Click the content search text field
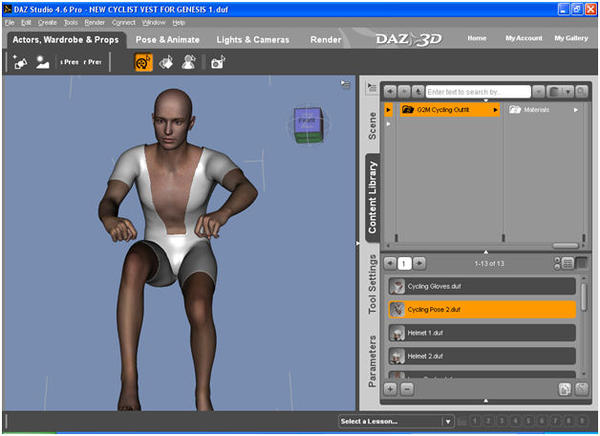The width and height of the screenshot is (600, 436). (478, 92)
